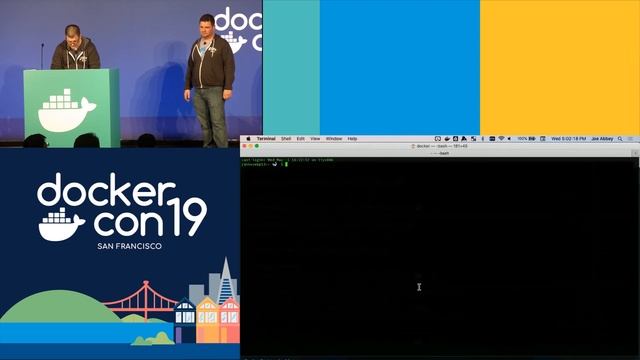This screenshot has width=640, height=360.
Task: Click the Last login line in terminal
Action: [287, 160]
